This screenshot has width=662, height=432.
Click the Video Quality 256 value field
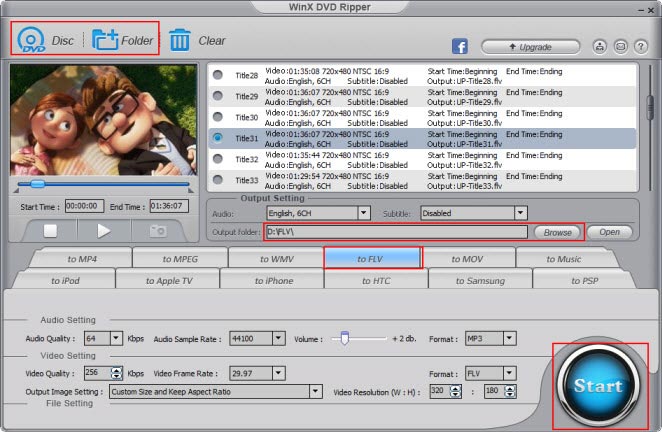point(98,373)
